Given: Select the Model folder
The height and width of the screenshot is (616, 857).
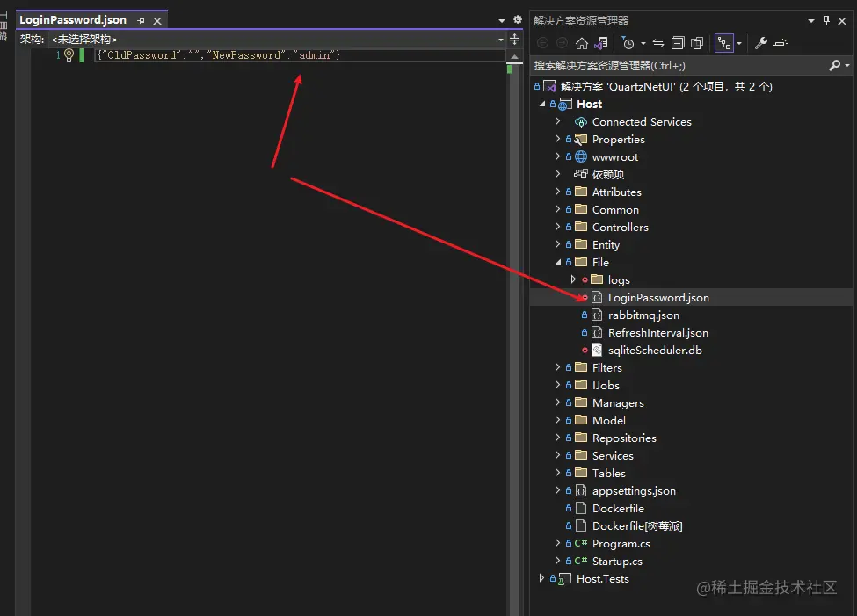Looking at the screenshot, I should [x=609, y=420].
